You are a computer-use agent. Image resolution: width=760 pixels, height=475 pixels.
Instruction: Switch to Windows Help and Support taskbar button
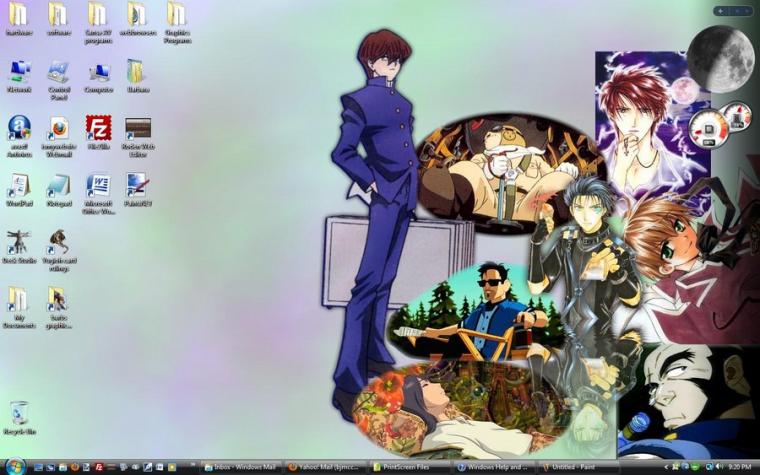pyautogui.click(x=495, y=467)
